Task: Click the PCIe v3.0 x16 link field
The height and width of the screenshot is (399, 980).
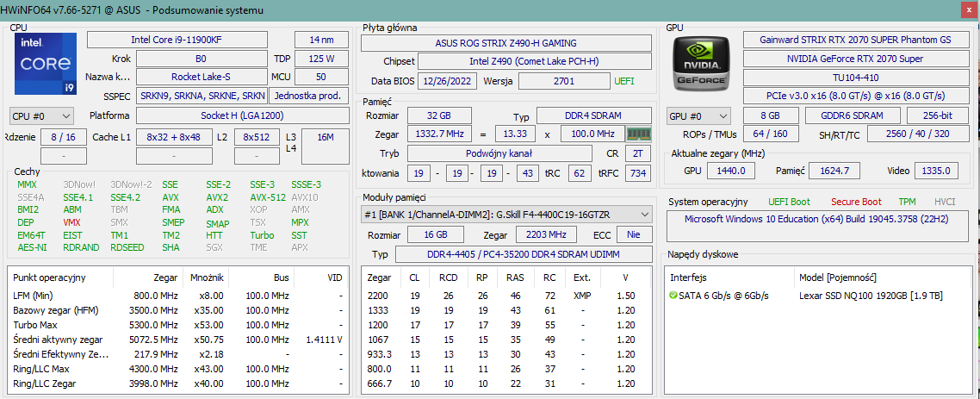Action: 855,96
